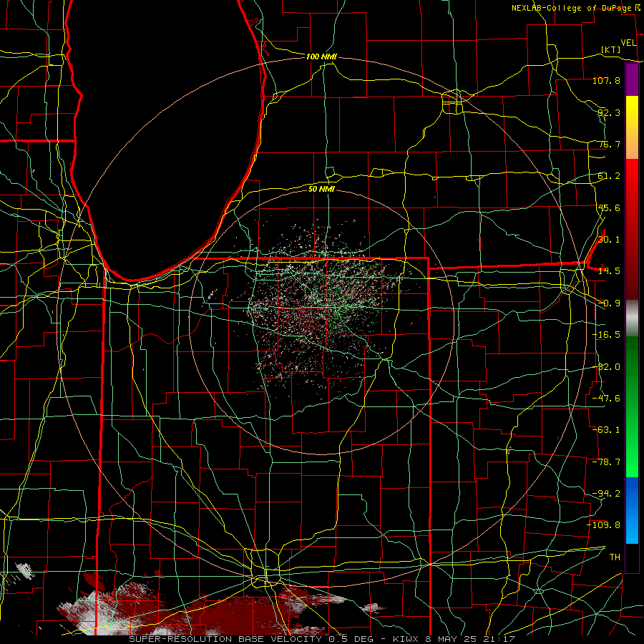Select the -78.7 scale label
This screenshot has width=644, height=644.
click(x=606, y=462)
